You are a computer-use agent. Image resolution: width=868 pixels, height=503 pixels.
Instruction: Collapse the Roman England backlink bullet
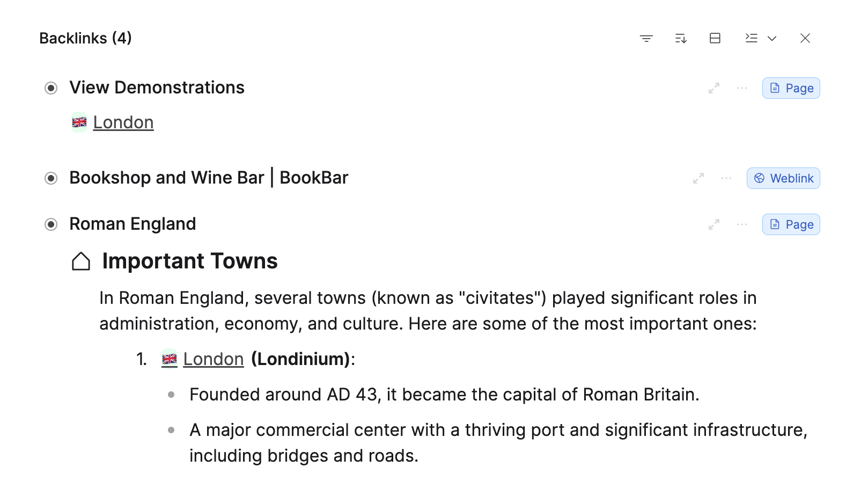click(x=51, y=224)
